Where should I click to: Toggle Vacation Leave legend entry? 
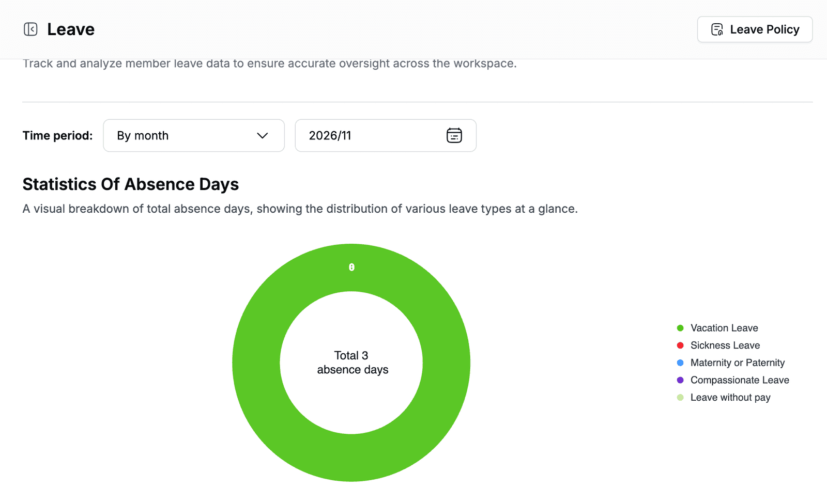(x=717, y=328)
